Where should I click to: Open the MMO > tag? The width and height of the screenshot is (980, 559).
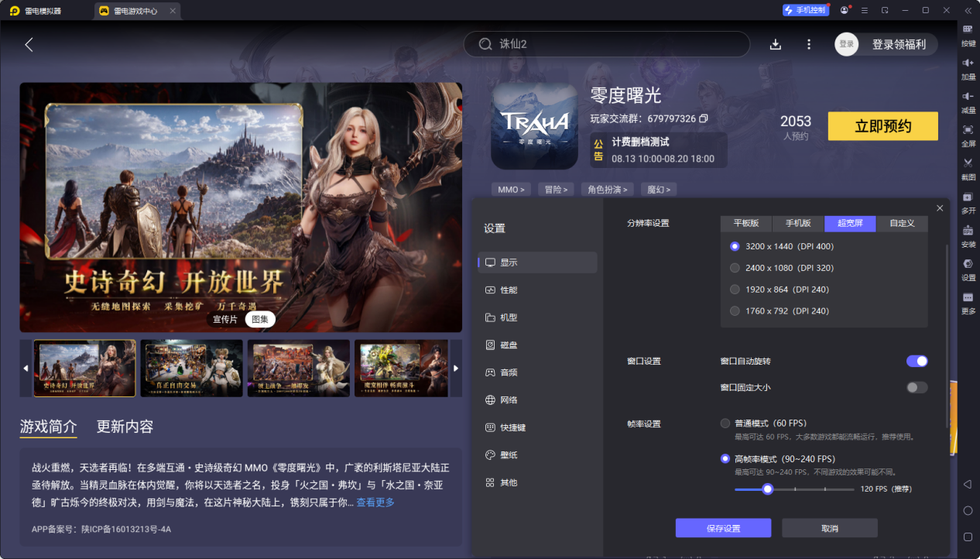coord(511,189)
